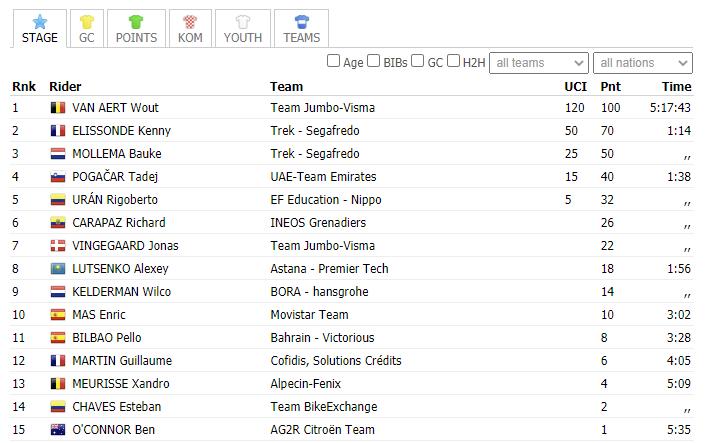Check the GC filter checkbox
This screenshot has height=443, width=712.
(417, 61)
